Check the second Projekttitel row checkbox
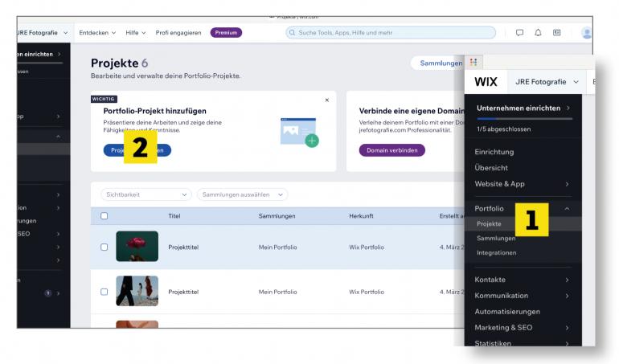 [x=105, y=292]
